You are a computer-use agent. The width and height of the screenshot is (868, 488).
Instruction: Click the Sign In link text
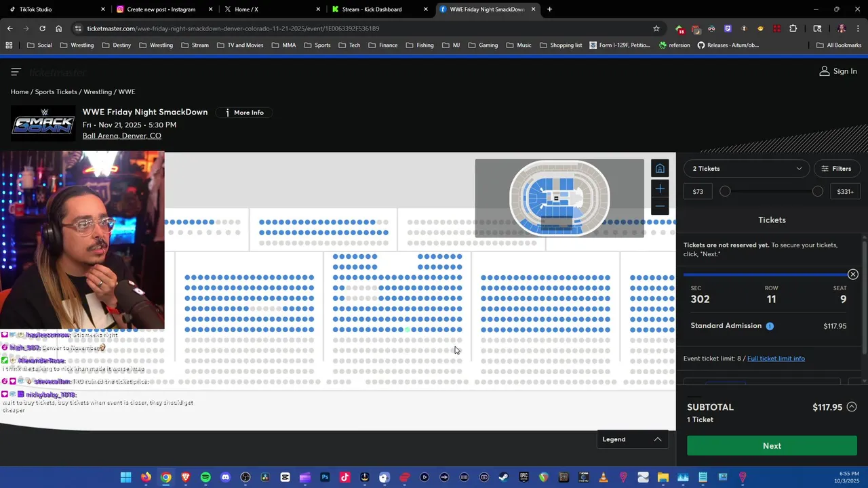pos(845,71)
